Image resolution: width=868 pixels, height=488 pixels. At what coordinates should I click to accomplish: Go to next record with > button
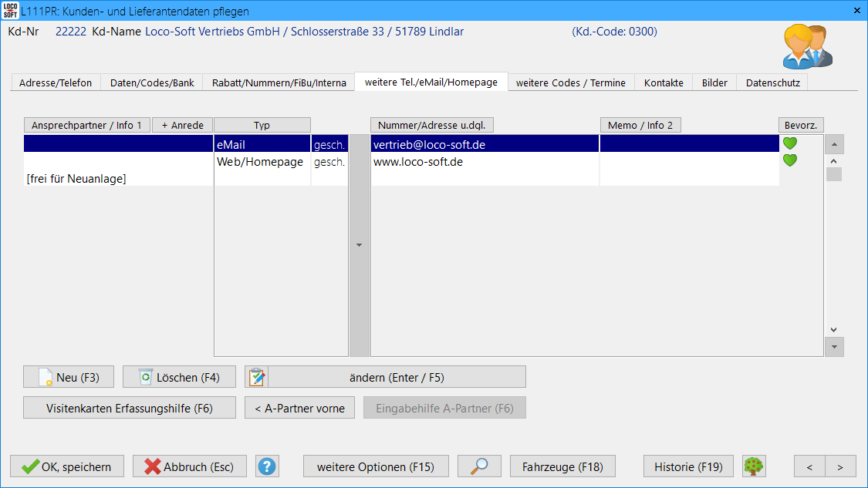(x=840, y=466)
